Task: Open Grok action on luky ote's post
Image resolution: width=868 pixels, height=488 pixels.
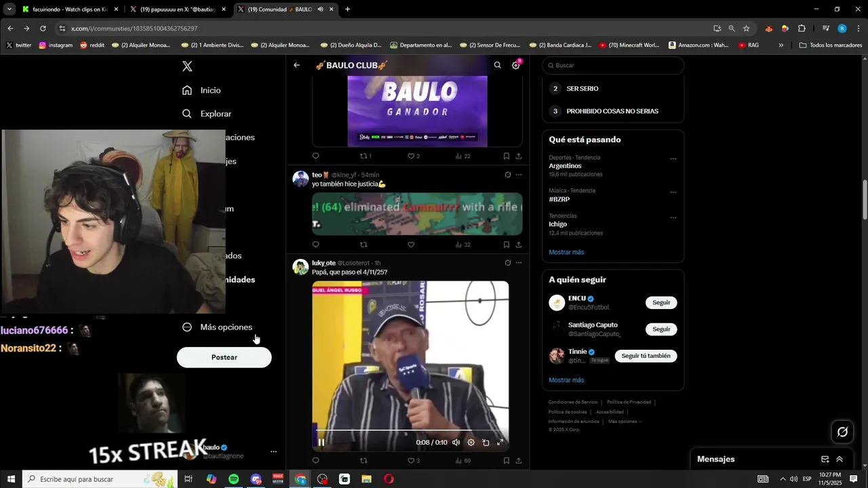Action: pyautogui.click(x=507, y=263)
